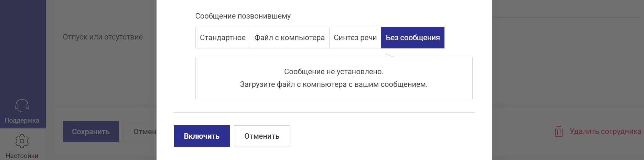Click the speech-bubble pointer under Без сообщения
Screen dimensions: 644x160
click(x=390, y=56)
